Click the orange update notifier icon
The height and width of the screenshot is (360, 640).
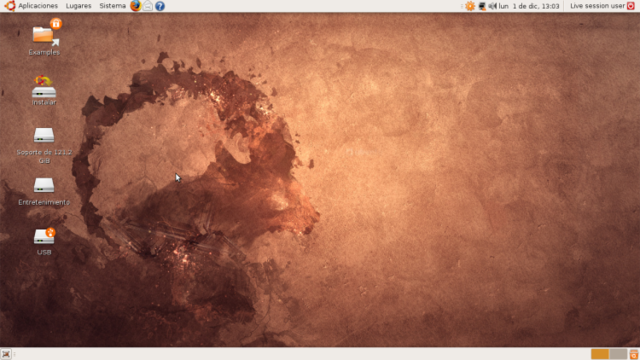[x=470, y=6]
